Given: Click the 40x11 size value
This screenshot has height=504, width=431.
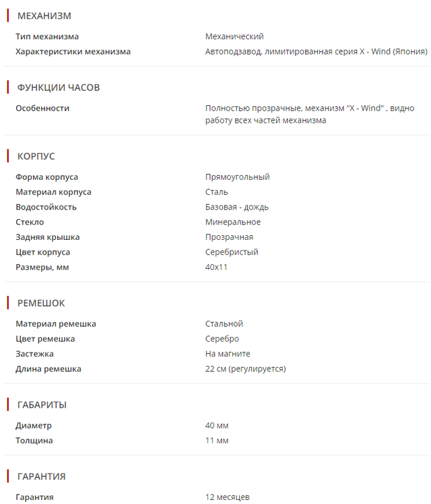Looking at the screenshot, I should tap(217, 267).
